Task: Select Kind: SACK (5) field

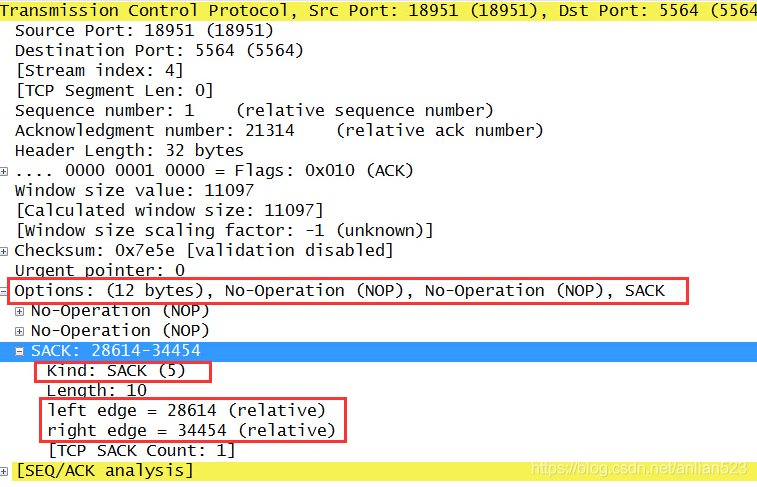Action: point(116,371)
